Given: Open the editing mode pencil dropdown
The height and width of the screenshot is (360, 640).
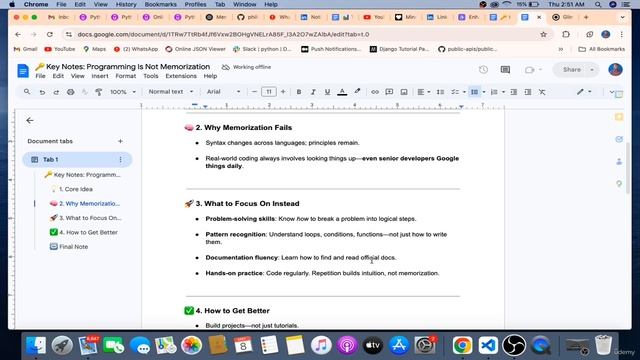Looking at the screenshot, I should [584, 92].
